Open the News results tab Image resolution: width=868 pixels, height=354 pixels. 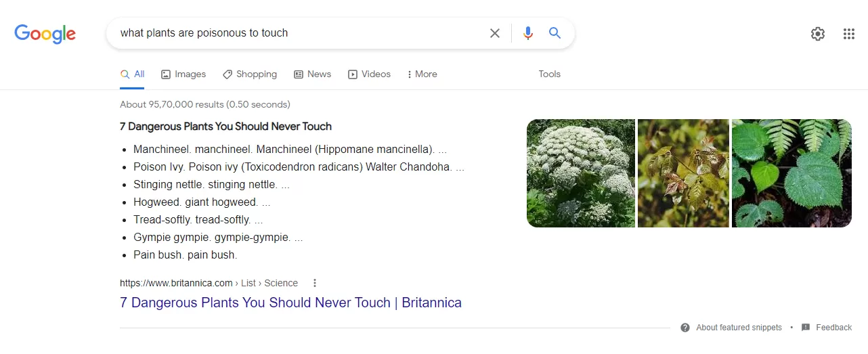coord(312,74)
